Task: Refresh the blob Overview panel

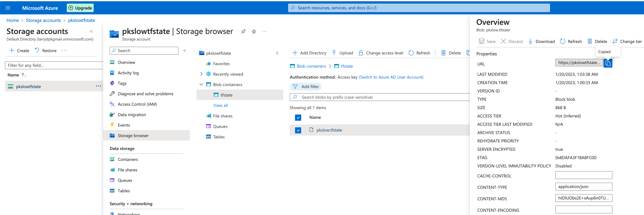Action: 571,41
